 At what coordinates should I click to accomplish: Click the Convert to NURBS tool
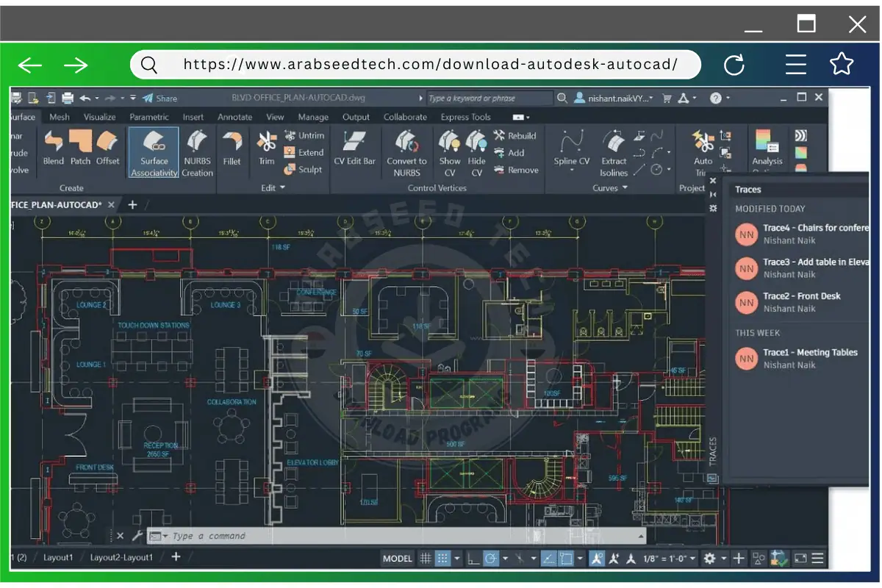(x=406, y=151)
